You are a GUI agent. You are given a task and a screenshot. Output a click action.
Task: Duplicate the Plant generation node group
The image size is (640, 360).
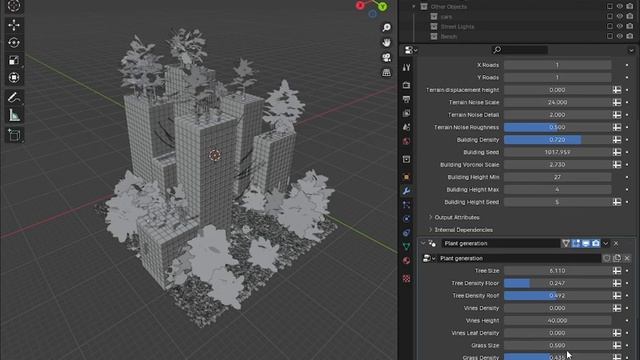617,258
